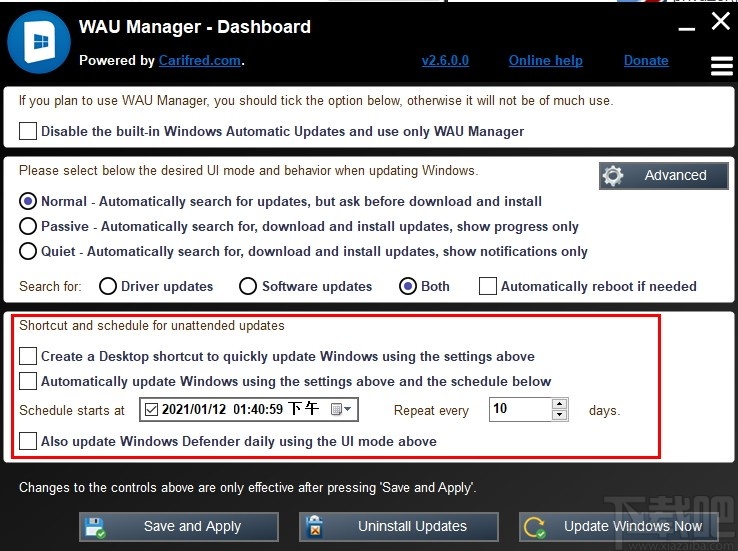Viewport: 738px width, 551px height.
Task: Enable Disable built-in Windows Automatic Updates
Action: pyautogui.click(x=28, y=131)
